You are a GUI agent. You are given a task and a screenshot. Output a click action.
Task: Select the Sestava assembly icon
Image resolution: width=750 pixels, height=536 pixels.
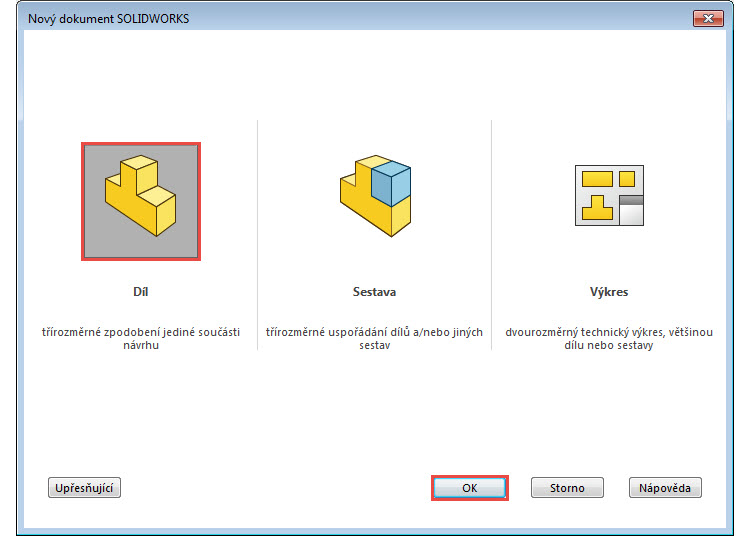(x=374, y=196)
